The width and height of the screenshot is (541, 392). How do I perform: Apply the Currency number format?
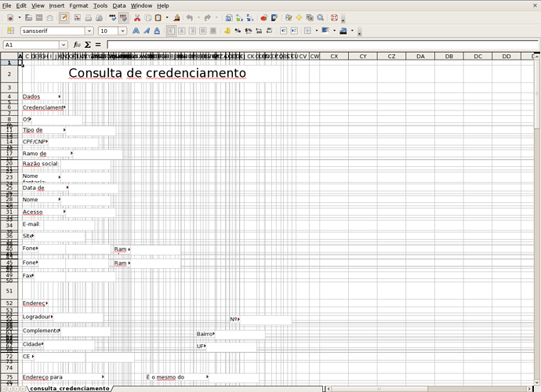227,31
